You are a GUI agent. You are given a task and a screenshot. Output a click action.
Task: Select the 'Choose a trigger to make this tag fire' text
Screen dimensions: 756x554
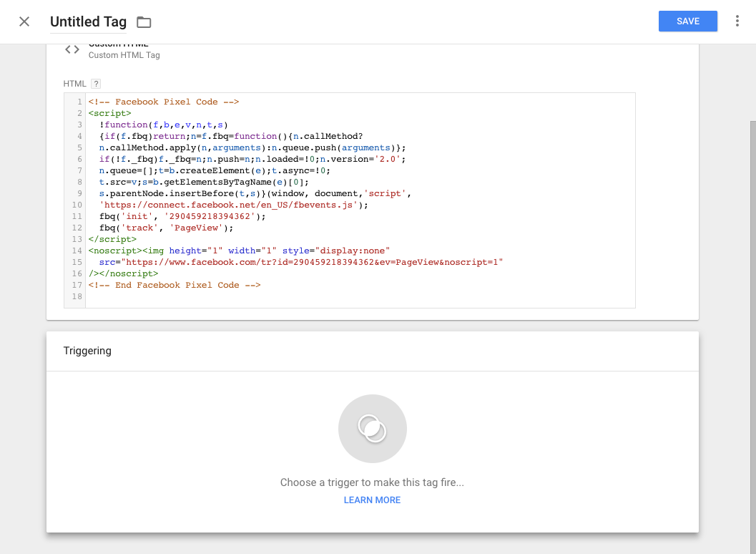coord(372,482)
